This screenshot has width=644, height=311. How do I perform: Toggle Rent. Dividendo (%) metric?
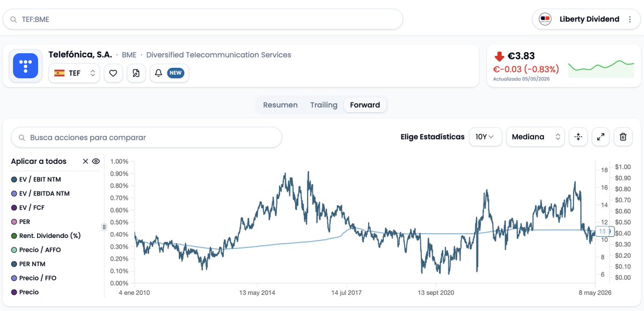(x=46, y=235)
